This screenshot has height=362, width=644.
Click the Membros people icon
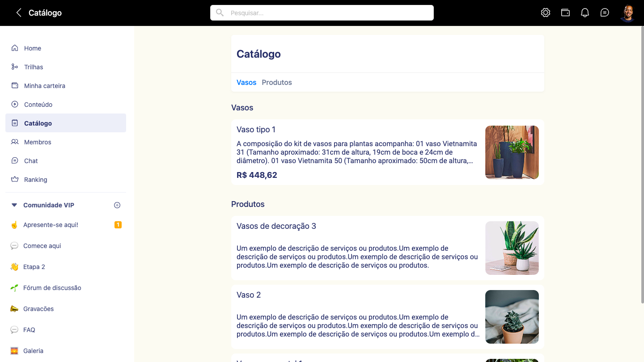coord(15,142)
